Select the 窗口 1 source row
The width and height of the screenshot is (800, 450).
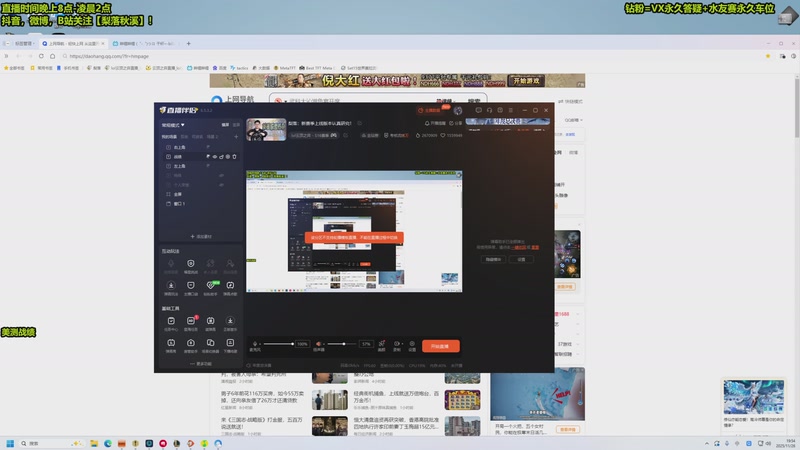pos(201,204)
